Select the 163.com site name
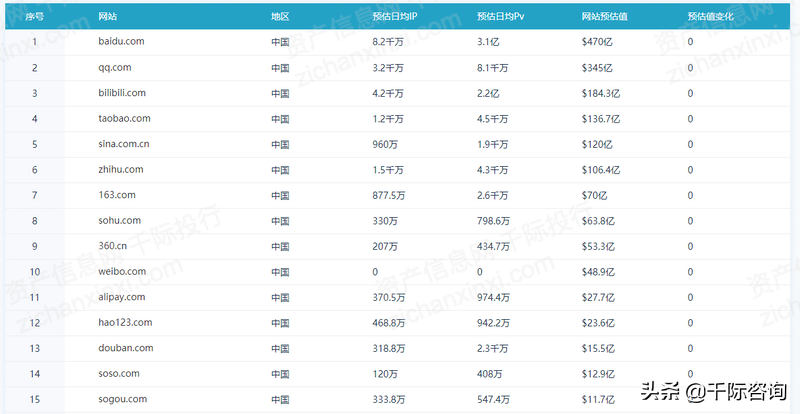Screen dimensions: 800x414 pos(117,195)
